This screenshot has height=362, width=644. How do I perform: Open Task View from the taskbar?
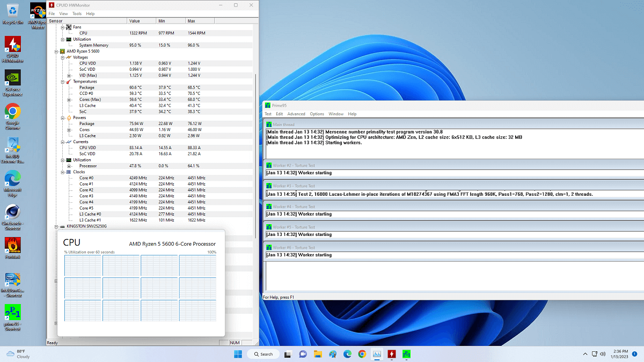(288, 354)
